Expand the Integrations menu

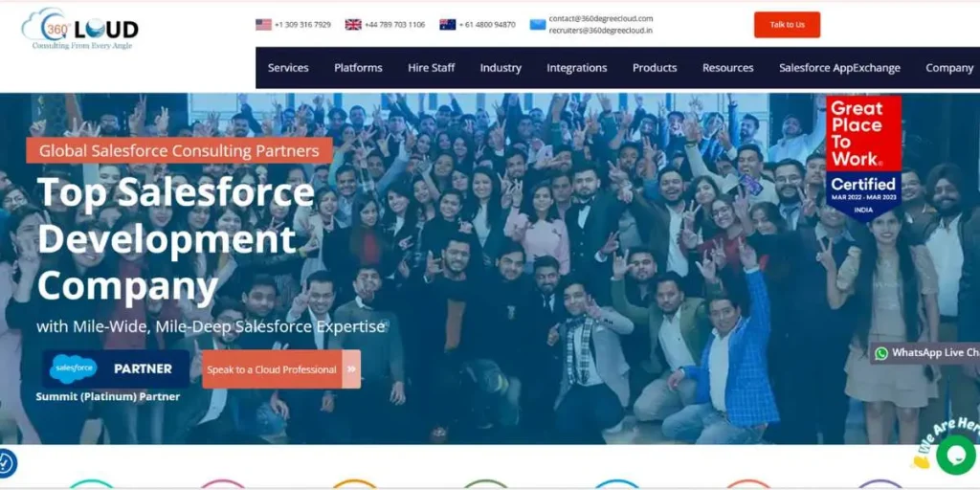(x=577, y=68)
